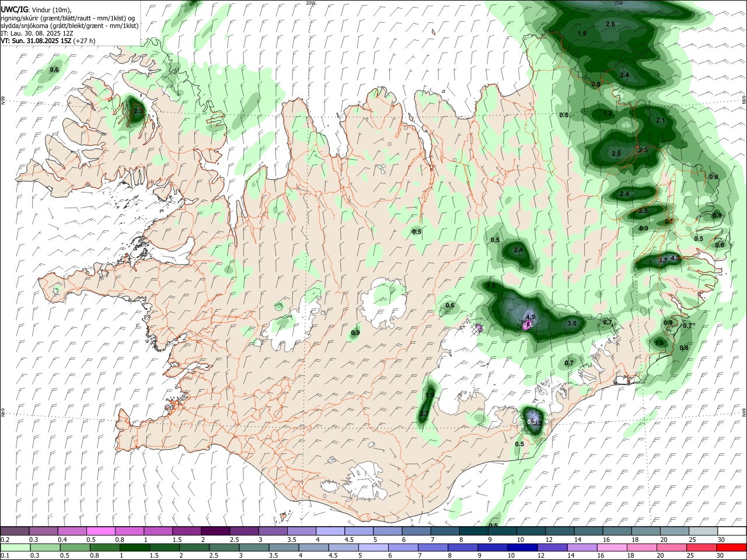
Task: Pick the violet 14–16 swatch on lower scale
Action: click(x=581, y=547)
